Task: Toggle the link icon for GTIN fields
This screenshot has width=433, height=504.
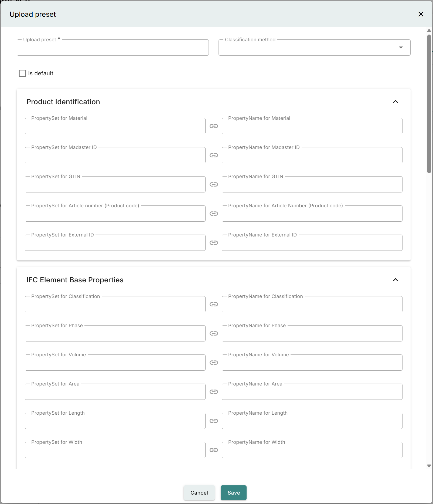Action: coord(214,184)
